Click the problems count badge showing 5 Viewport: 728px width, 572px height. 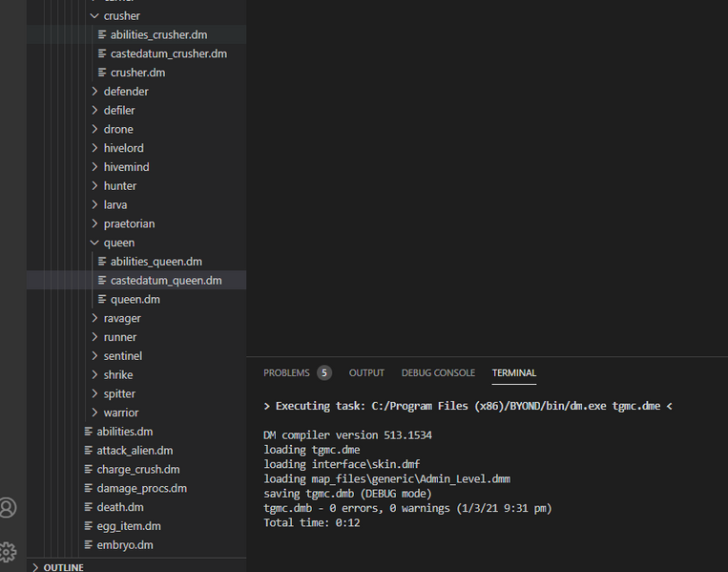(324, 372)
